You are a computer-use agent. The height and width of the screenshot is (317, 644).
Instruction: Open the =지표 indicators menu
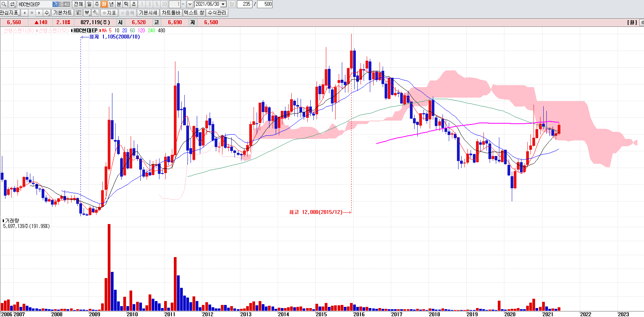click(109, 13)
